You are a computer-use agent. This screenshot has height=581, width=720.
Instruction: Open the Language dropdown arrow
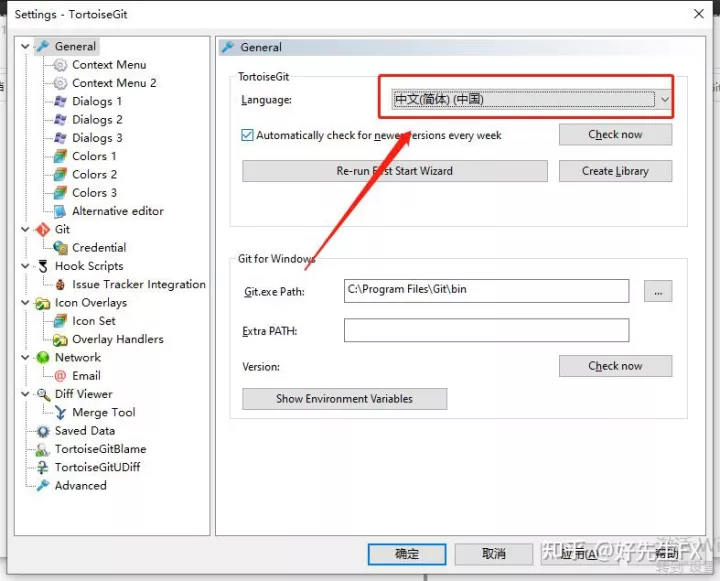pyautogui.click(x=664, y=100)
